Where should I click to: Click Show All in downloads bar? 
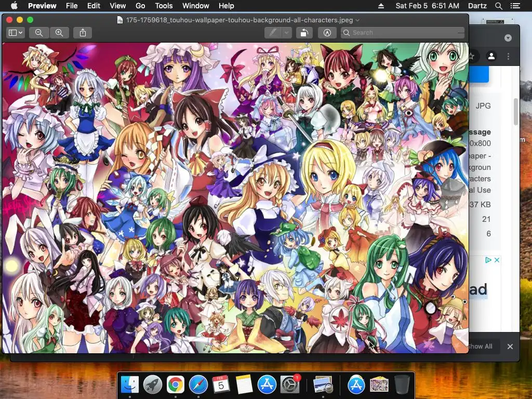[481, 347]
